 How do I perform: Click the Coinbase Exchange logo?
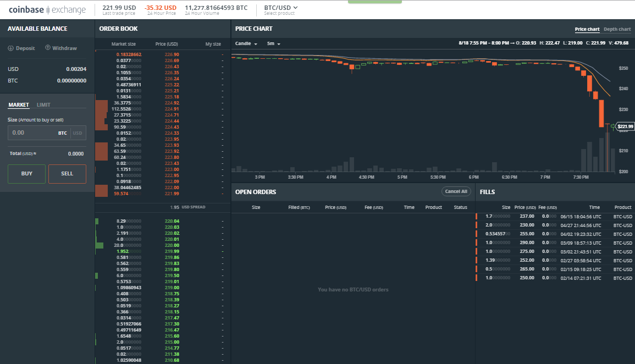click(x=47, y=9)
